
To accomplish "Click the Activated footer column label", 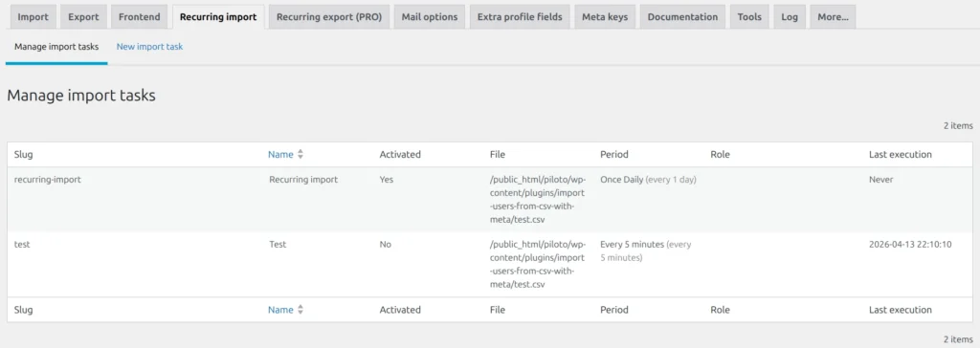I will click(400, 310).
